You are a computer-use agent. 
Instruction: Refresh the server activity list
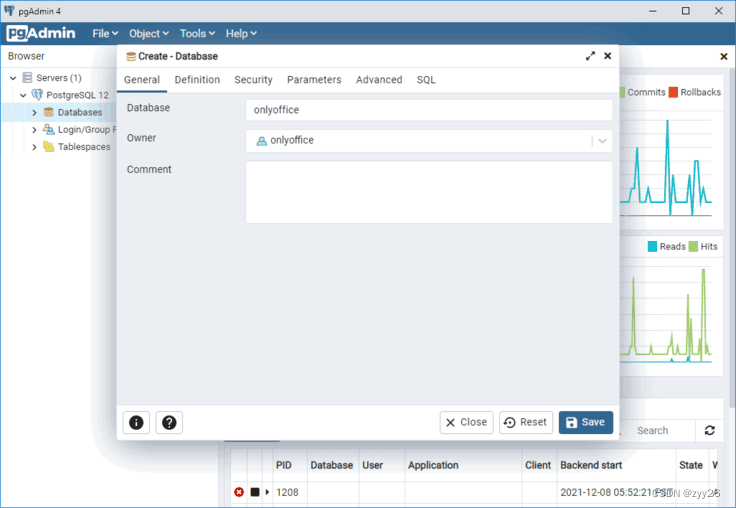[710, 430]
